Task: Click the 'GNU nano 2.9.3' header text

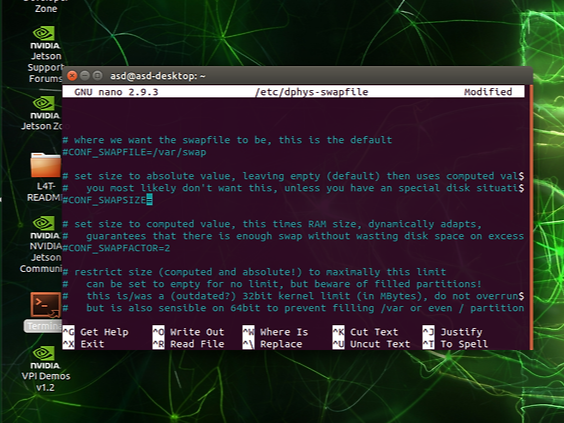Action: (116, 92)
